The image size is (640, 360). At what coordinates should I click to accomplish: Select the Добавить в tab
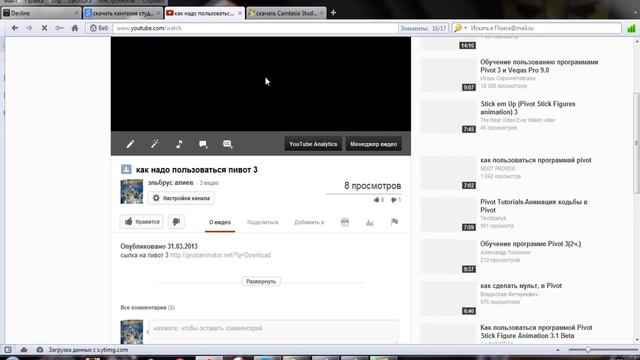click(309, 222)
